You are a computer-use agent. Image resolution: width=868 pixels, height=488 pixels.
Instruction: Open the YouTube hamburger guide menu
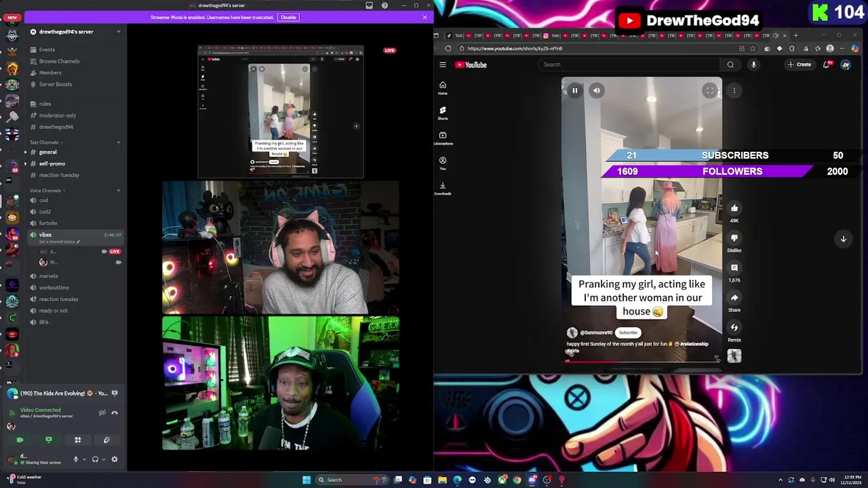pos(443,65)
